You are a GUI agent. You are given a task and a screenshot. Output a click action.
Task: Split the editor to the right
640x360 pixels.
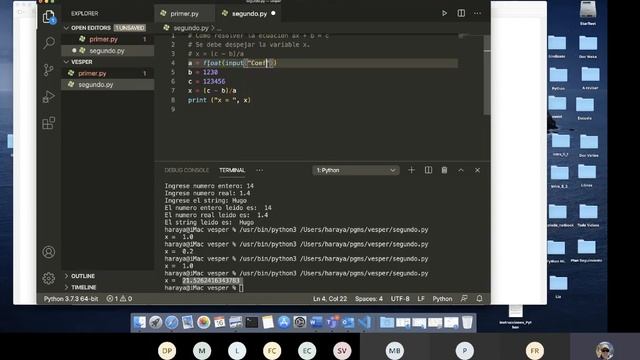[461, 13]
